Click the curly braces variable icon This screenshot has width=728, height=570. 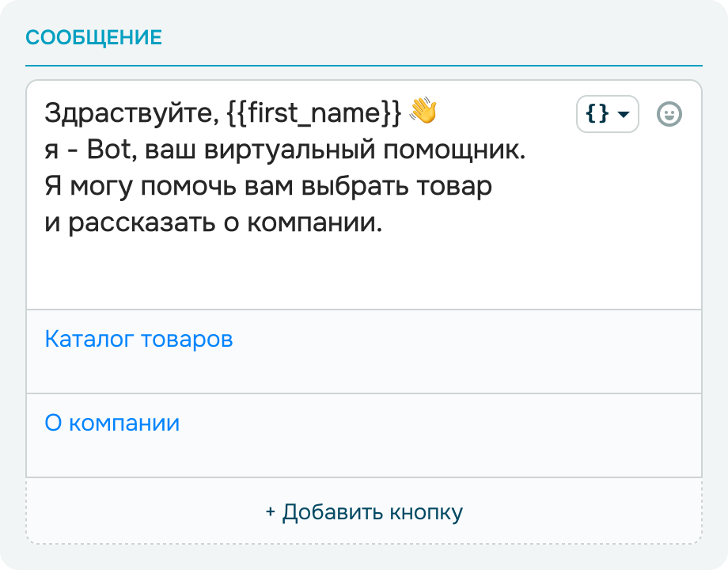coord(597,115)
